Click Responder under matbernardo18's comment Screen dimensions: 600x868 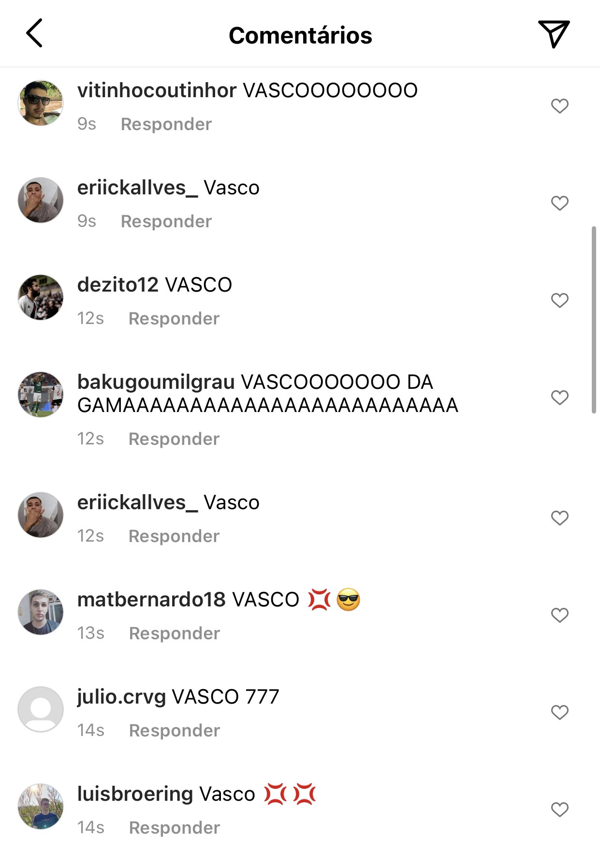click(175, 633)
